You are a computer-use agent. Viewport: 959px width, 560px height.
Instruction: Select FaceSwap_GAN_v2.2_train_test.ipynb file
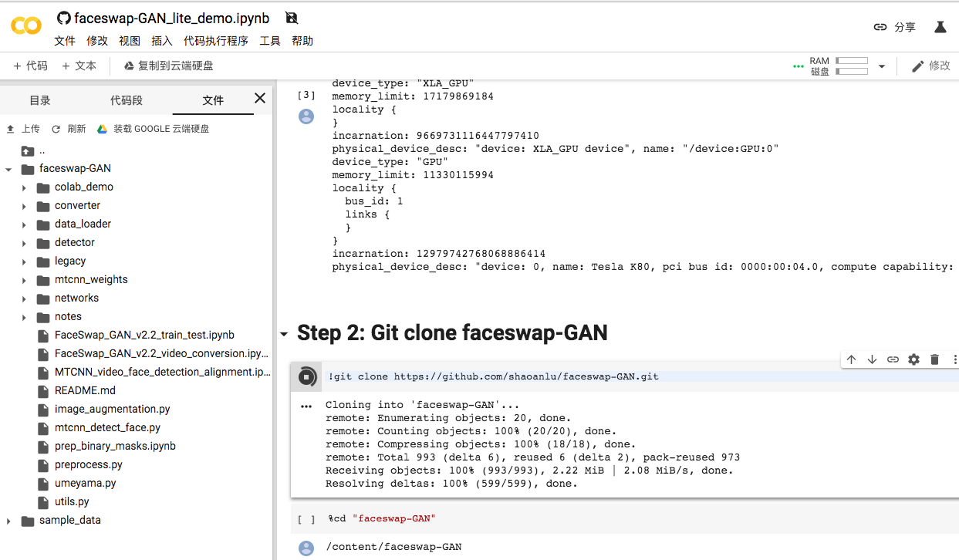click(144, 335)
